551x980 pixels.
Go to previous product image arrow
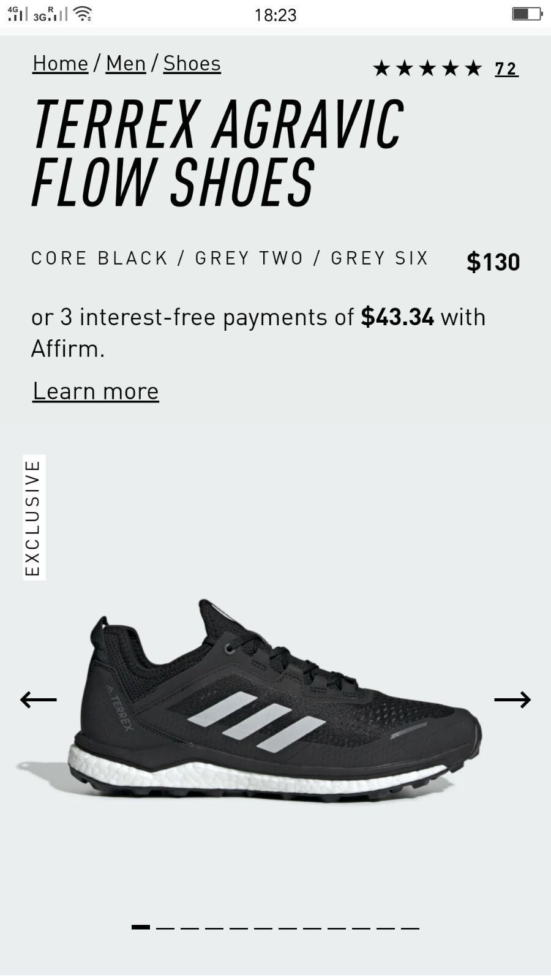[38, 699]
